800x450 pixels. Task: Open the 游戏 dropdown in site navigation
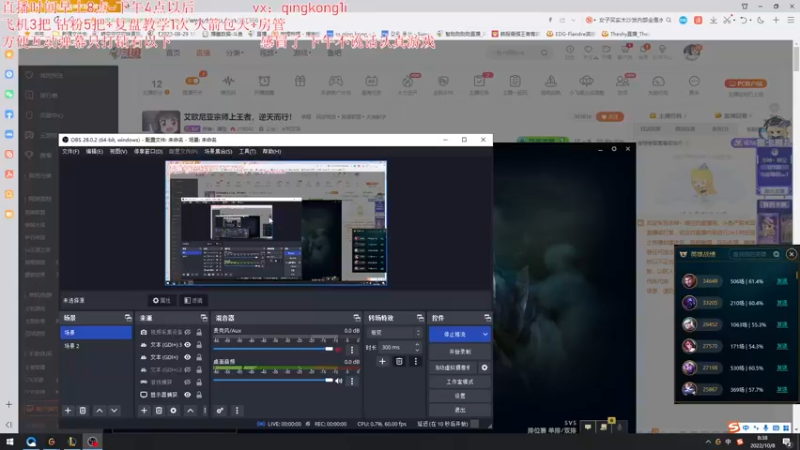point(302,53)
